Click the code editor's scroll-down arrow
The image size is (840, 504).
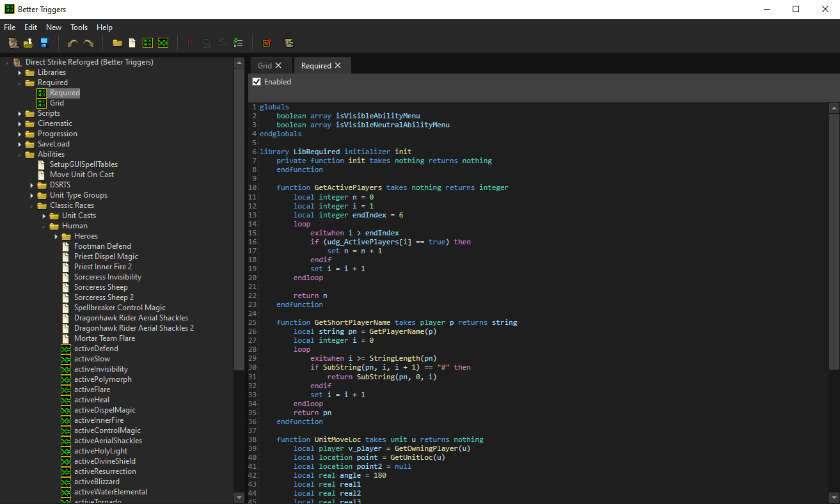pos(834,497)
